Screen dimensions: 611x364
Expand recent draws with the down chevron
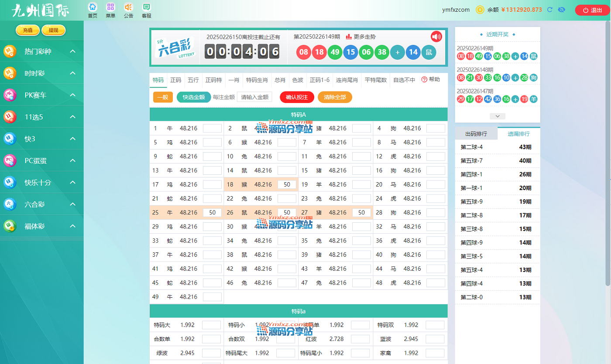coord(498,116)
